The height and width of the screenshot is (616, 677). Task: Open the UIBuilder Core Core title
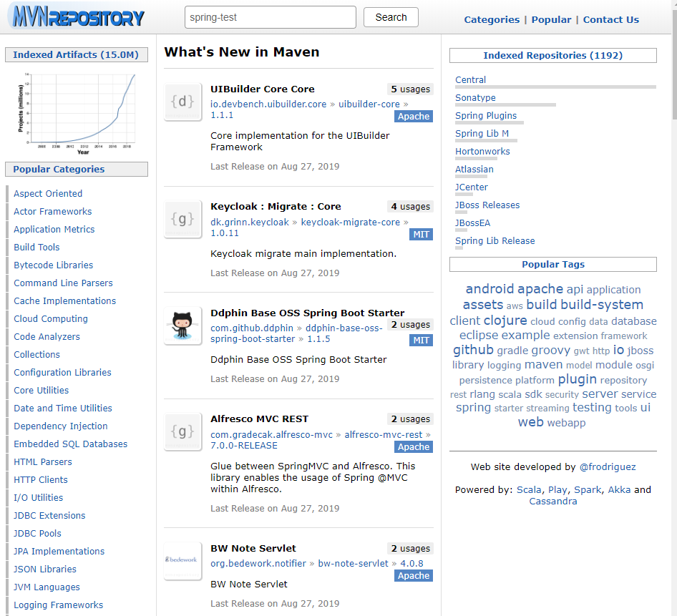click(x=263, y=89)
